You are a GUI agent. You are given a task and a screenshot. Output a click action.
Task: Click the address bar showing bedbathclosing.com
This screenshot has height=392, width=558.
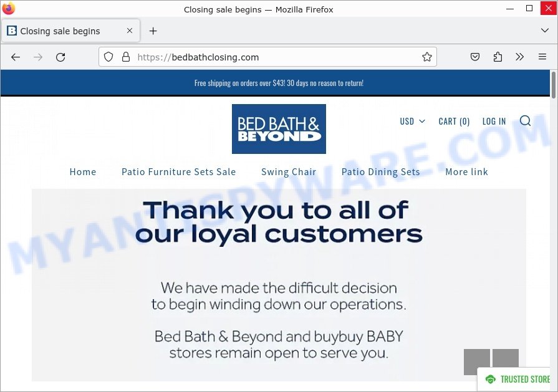click(267, 57)
